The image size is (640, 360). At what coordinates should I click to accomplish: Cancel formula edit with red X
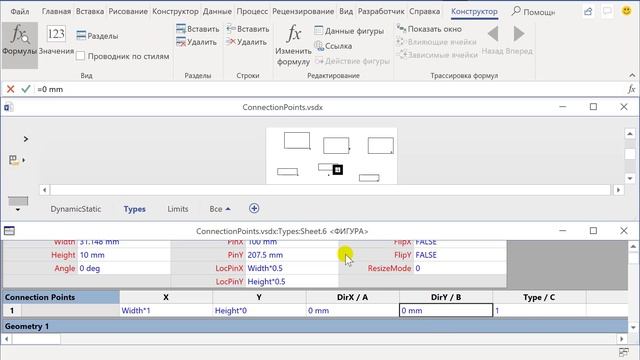(x=11, y=89)
